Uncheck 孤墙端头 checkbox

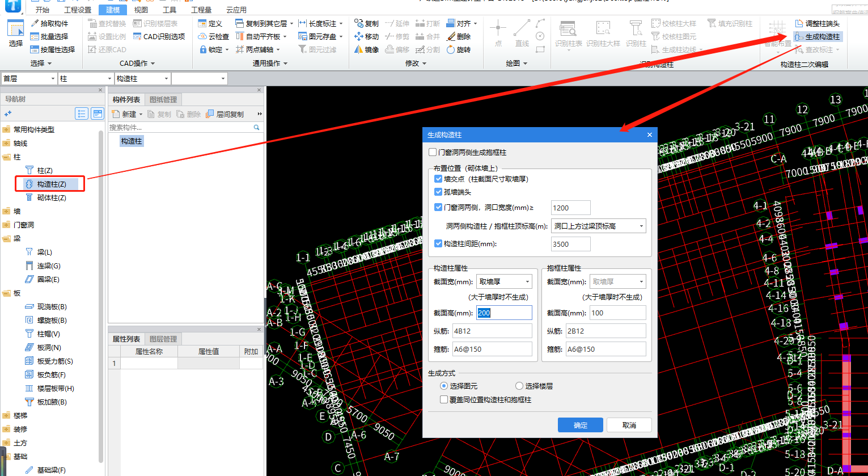click(x=438, y=192)
